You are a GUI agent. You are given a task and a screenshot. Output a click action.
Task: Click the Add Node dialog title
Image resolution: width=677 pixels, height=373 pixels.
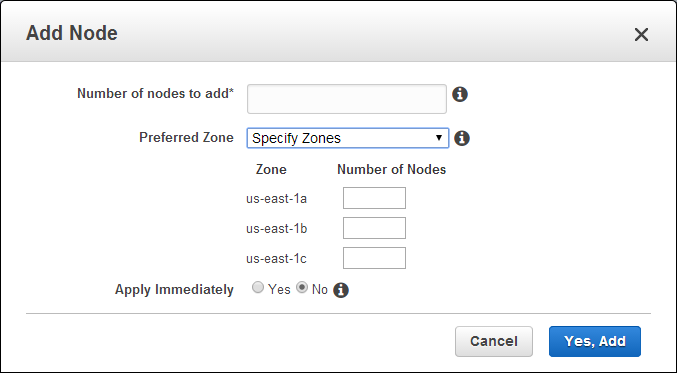72,33
